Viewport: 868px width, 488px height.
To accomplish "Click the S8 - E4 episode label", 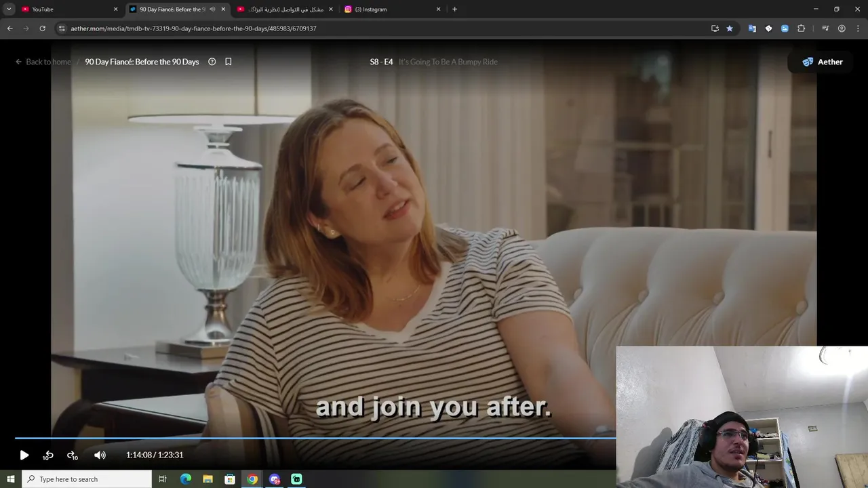I will [x=381, y=62].
